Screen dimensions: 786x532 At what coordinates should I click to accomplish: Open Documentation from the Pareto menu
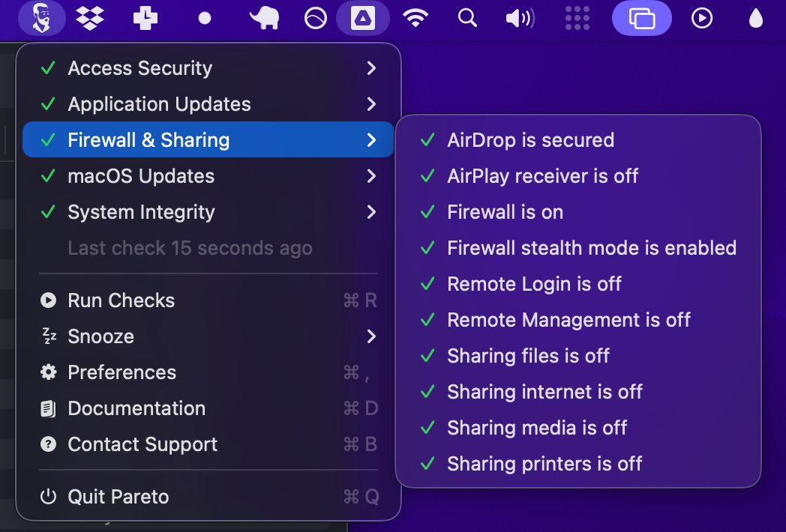pos(208,408)
